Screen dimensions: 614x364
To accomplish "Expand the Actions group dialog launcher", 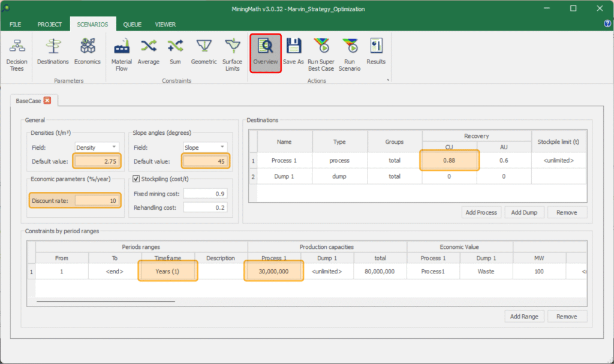I will [x=388, y=80].
